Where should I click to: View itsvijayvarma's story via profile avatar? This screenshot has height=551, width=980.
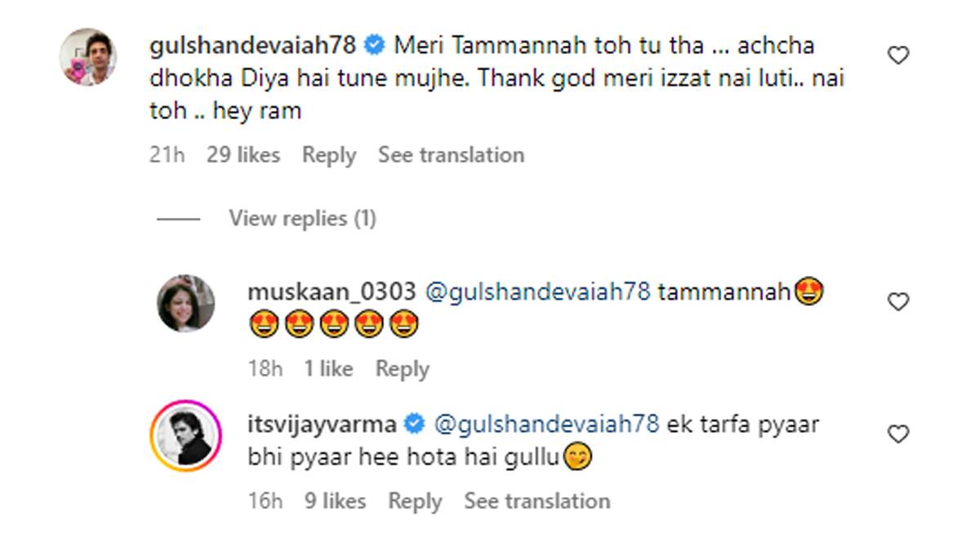coord(185,436)
